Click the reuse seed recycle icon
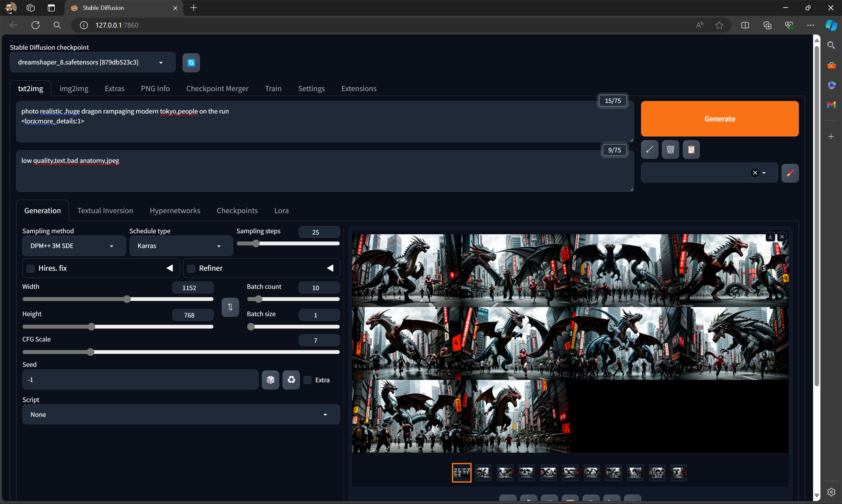This screenshot has width=842, height=504. click(291, 380)
